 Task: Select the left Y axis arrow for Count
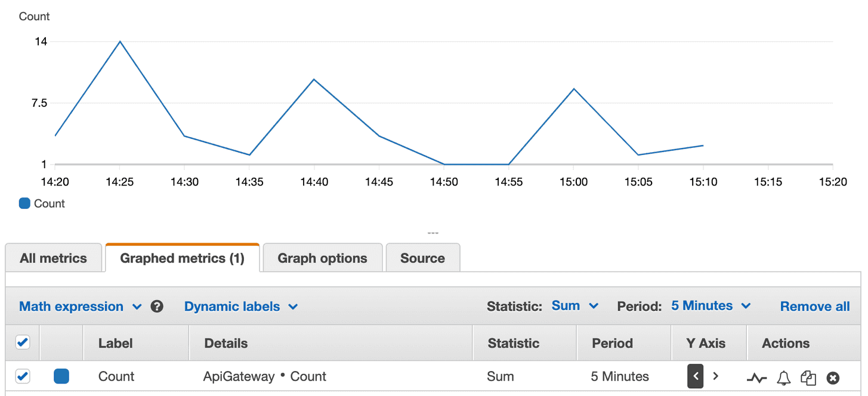coord(695,377)
